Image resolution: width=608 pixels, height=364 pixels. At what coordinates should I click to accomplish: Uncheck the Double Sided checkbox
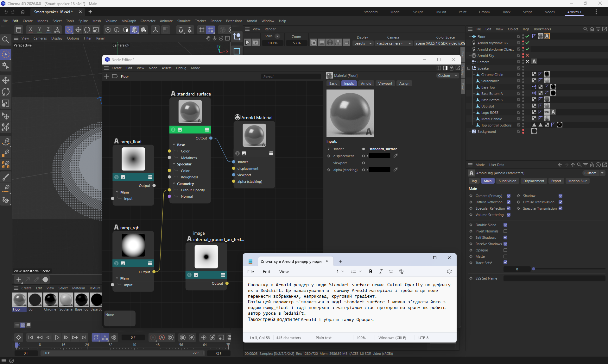point(505,225)
